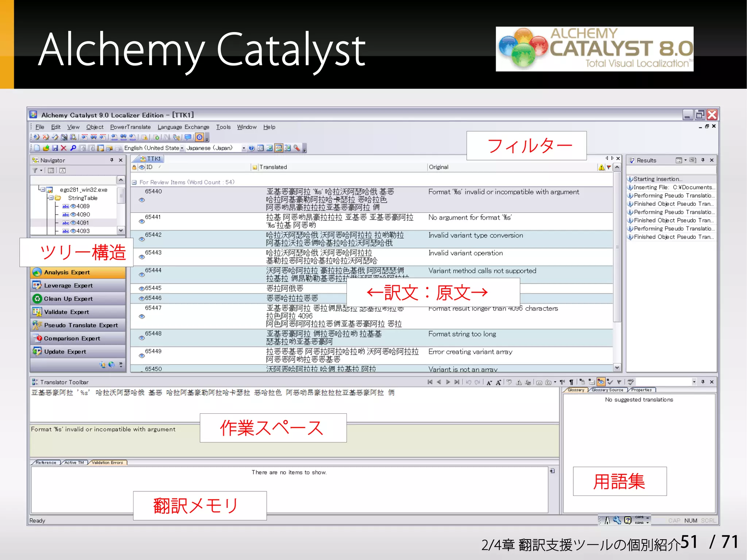The width and height of the screenshot is (747, 560).
Task: Select the Validation Errors tab
Action: click(107, 463)
